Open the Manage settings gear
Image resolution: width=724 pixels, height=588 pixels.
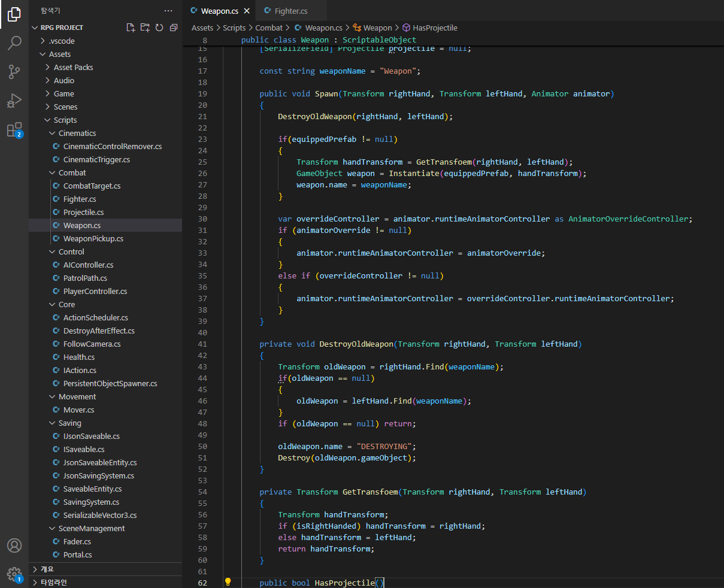[14, 574]
